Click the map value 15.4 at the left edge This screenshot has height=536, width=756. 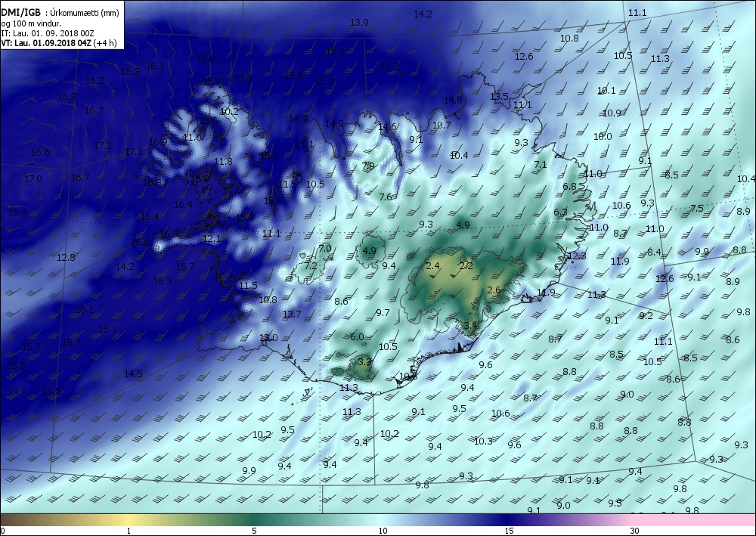(x=17, y=212)
